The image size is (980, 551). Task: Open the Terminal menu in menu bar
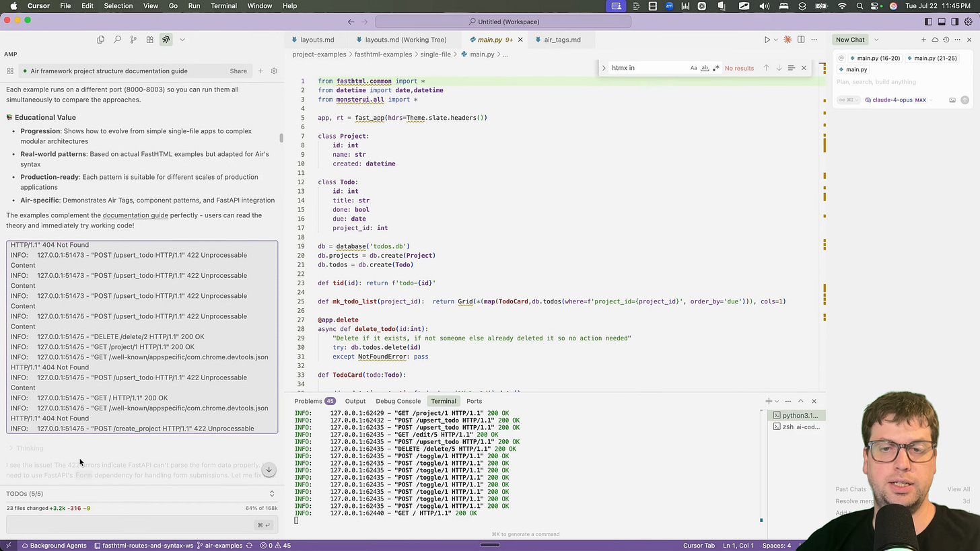point(223,6)
